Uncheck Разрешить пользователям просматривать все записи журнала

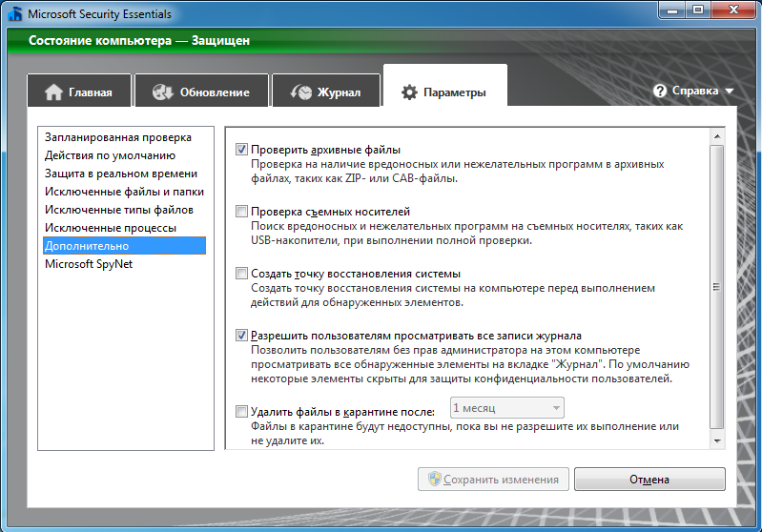[241, 336]
